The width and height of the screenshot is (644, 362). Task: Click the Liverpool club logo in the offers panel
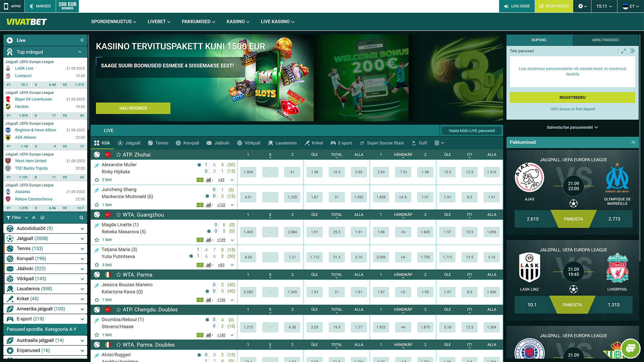[617, 267]
